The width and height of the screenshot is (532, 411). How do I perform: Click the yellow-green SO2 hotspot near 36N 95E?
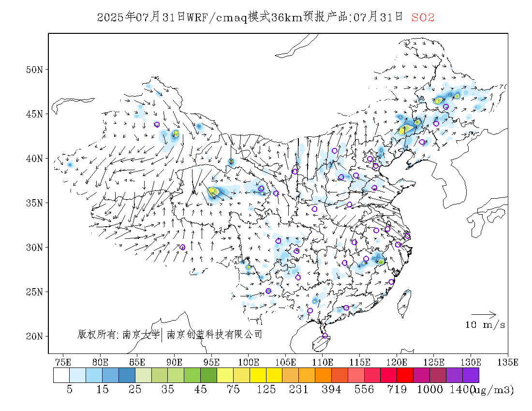[x=213, y=191]
